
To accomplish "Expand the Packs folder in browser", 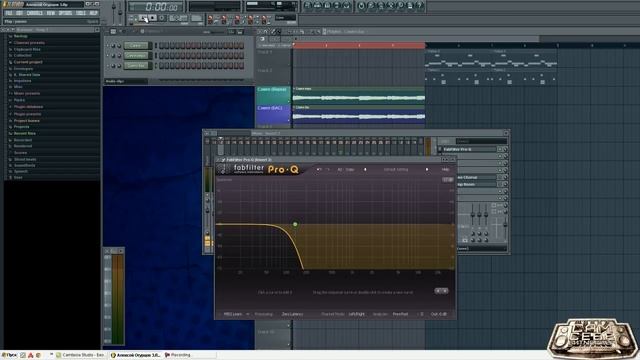I will point(19,100).
